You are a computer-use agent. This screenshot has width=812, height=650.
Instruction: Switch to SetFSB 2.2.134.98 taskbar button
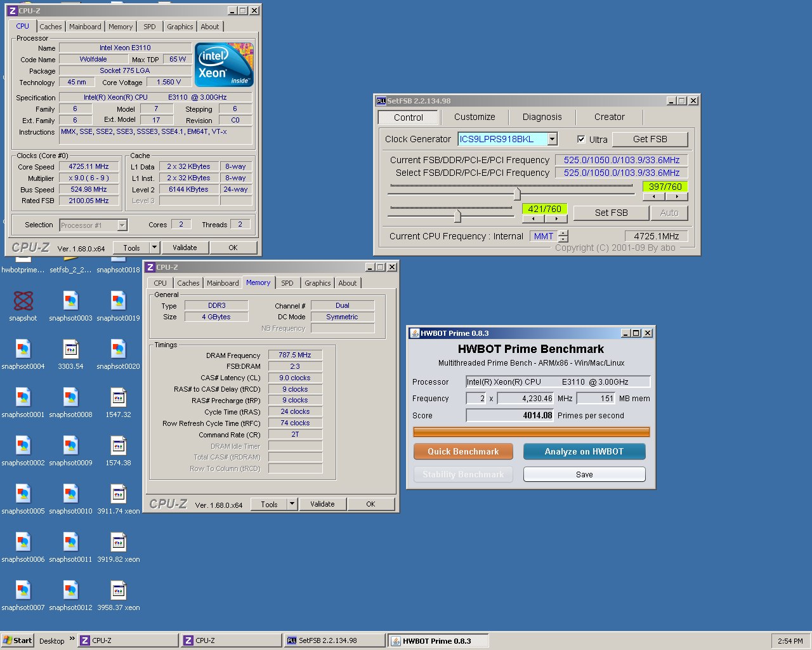click(334, 640)
